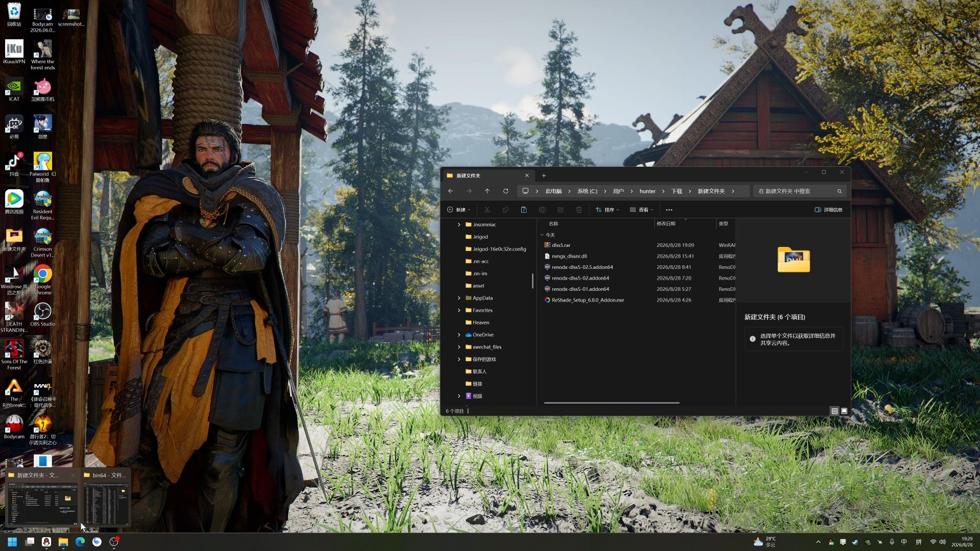Open the 查看 view dropdown
The width and height of the screenshot is (980, 551).
(x=642, y=210)
